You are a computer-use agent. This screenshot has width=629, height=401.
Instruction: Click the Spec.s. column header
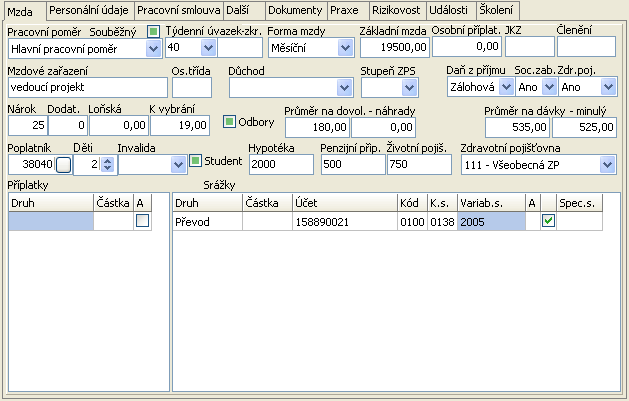(x=580, y=203)
